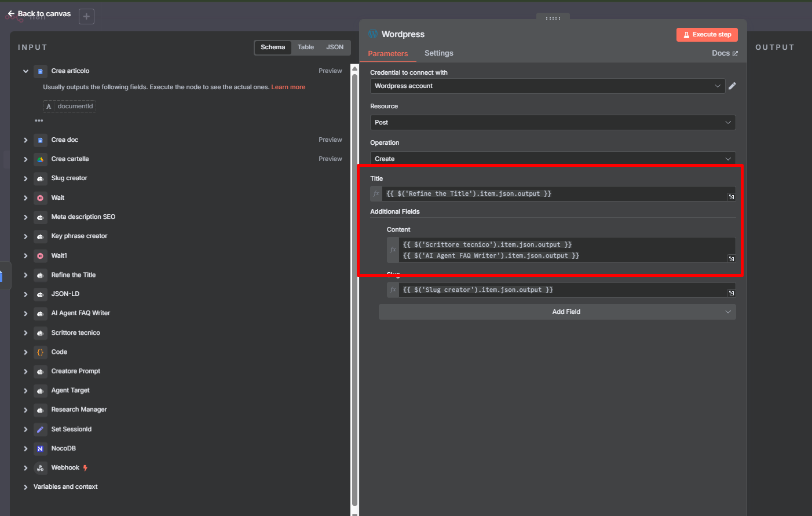Screen dimensions: 812x516
Task: Expand the Refine the Title node
Action: 25,275
